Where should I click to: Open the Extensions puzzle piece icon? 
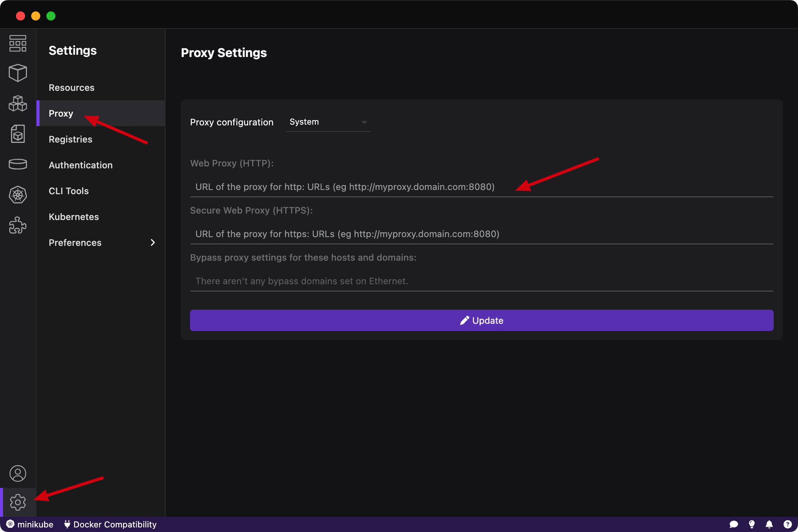point(18,225)
